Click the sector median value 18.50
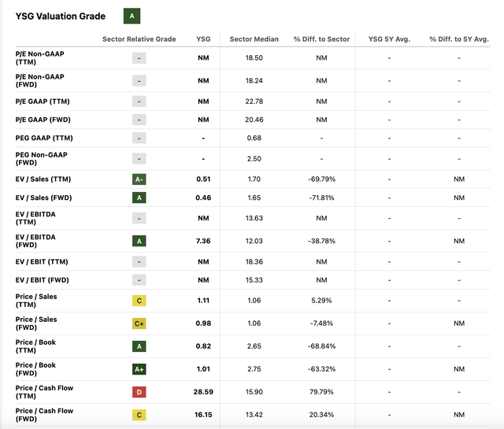The height and width of the screenshot is (429, 504). point(254,58)
